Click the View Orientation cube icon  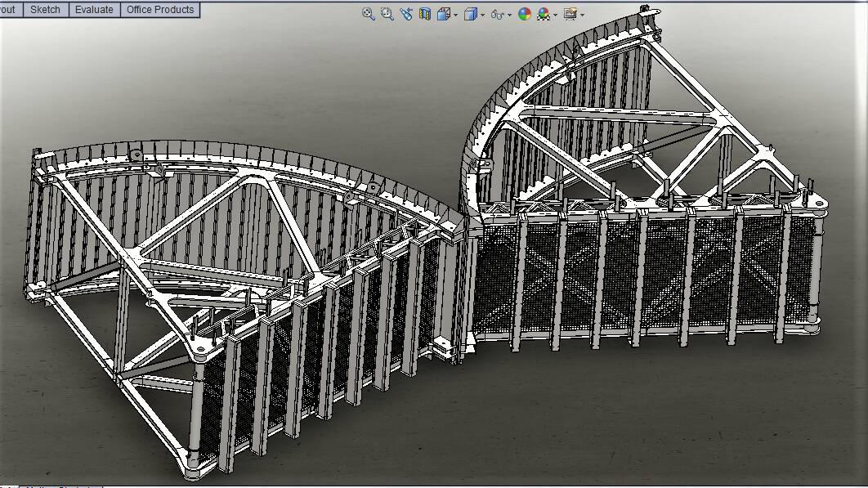[444, 14]
